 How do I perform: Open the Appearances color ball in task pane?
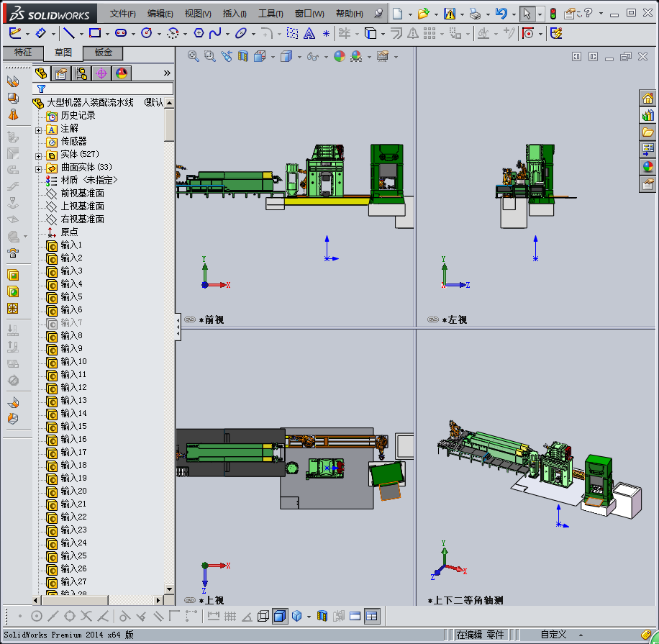647,166
